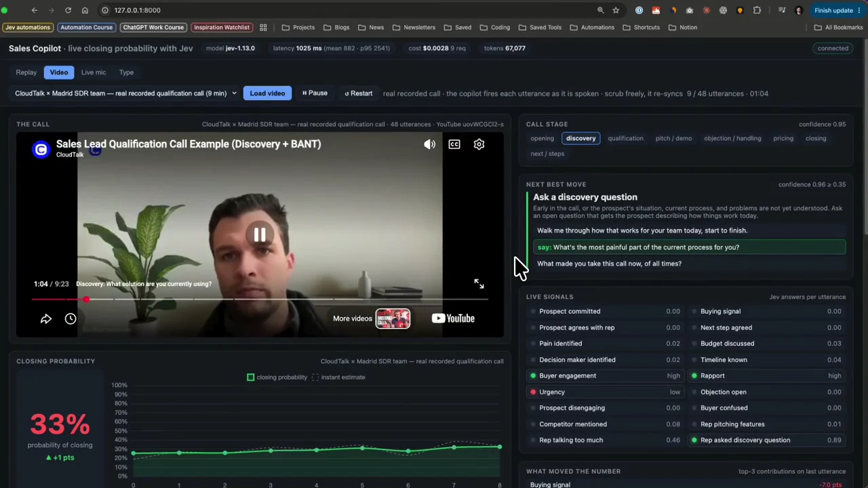Expand the Saved Tools bookmark folder
Viewport: 868px width, 488px height.
pyautogui.click(x=540, y=27)
